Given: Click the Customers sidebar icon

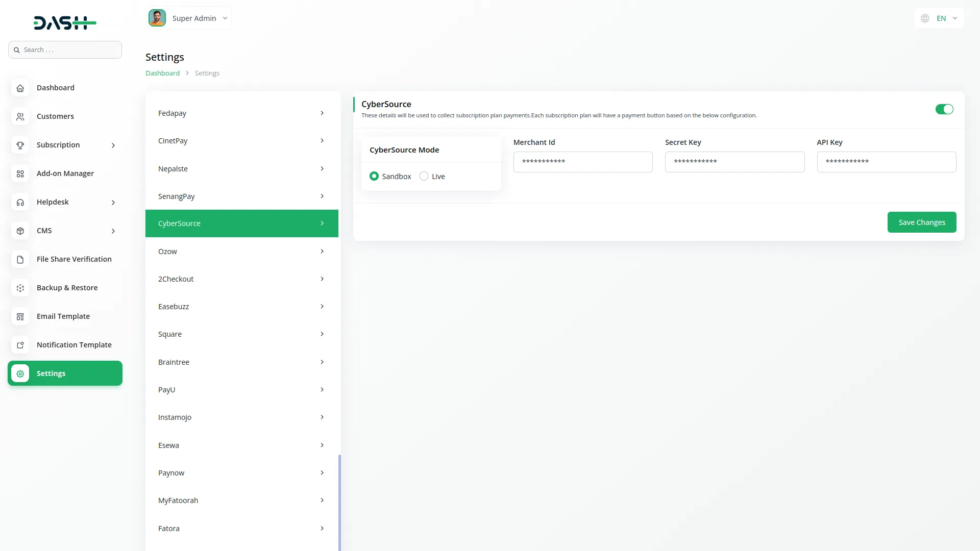Looking at the screenshot, I should click(x=20, y=116).
